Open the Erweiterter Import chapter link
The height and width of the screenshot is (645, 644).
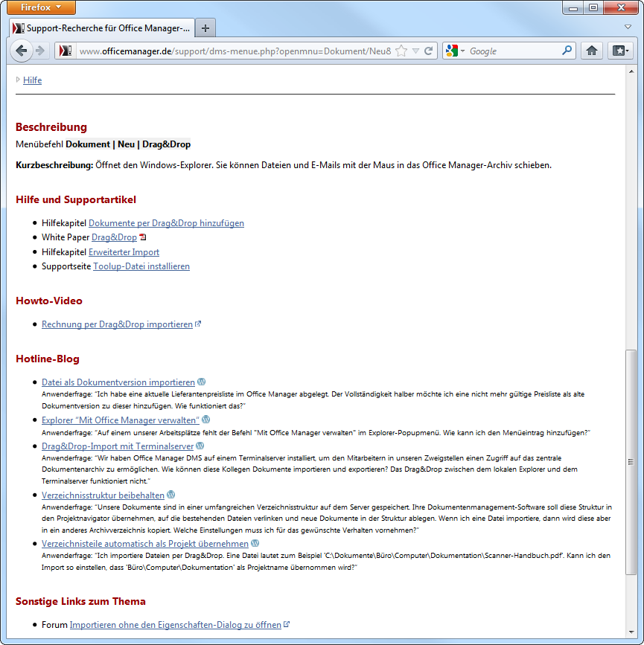[x=124, y=252]
